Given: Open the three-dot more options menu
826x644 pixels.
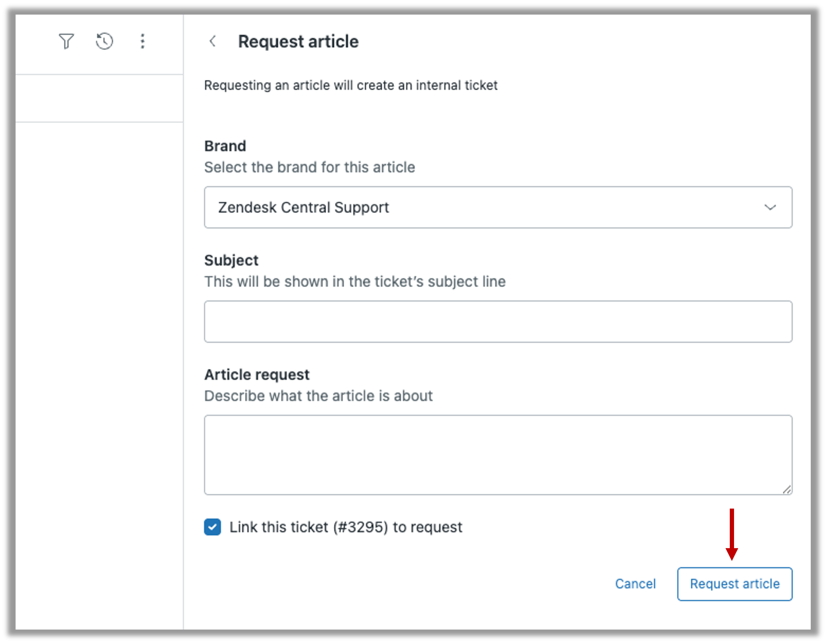Looking at the screenshot, I should pyautogui.click(x=143, y=41).
